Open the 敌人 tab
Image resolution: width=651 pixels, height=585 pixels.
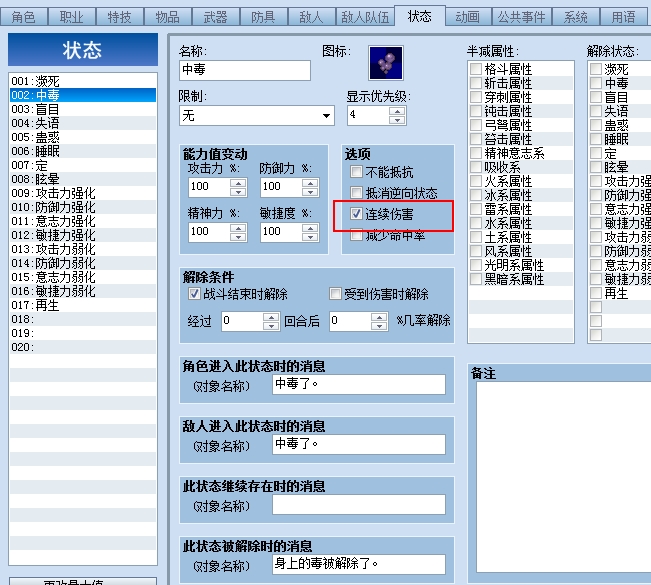[x=311, y=17]
